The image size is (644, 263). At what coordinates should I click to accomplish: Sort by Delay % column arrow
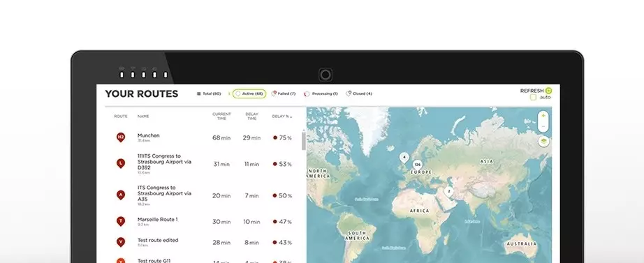[x=291, y=117]
